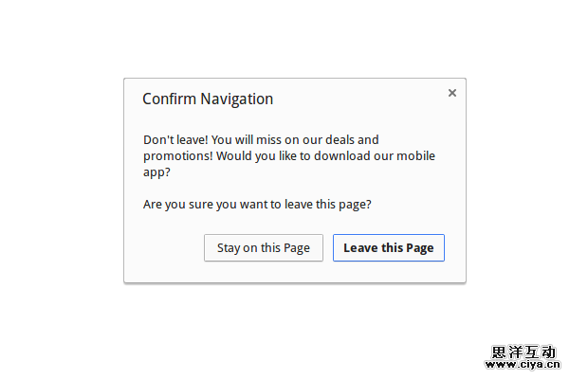Dismiss the dialog with the X icon
This screenshot has width=588, height=379.
(x=451, y=93)
